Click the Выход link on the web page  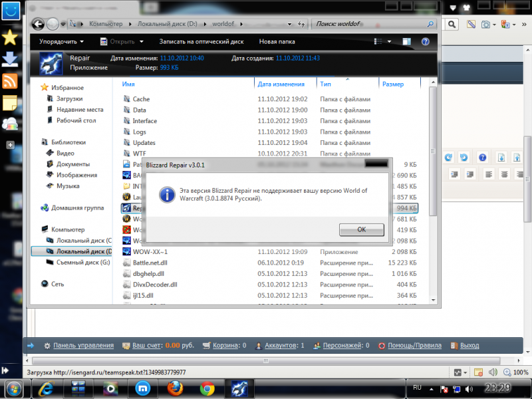pos(469,345)
